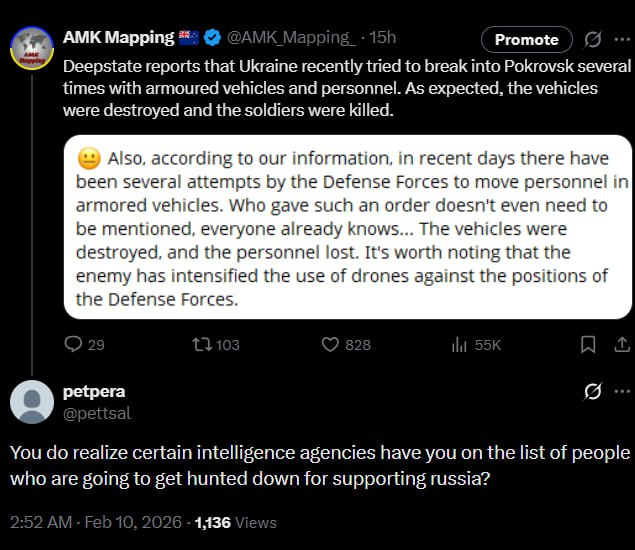Like the post with 828 likes
Viewport: 635px width, 550px height.
pos(332,344)
